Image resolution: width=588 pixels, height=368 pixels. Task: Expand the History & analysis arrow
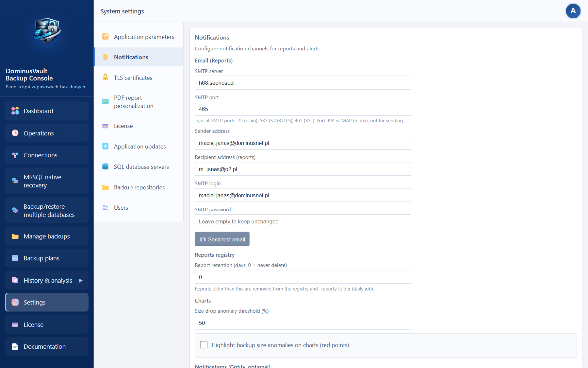pyautogui.click(x=81, y=280)
